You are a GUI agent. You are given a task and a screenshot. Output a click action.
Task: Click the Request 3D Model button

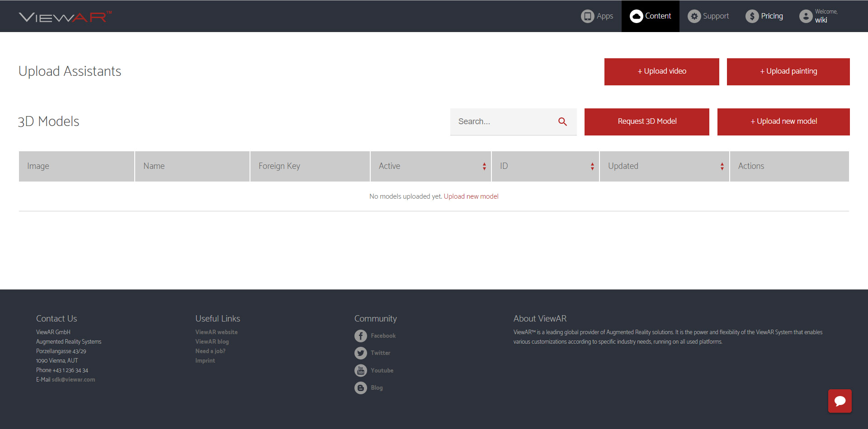point(646,121)
